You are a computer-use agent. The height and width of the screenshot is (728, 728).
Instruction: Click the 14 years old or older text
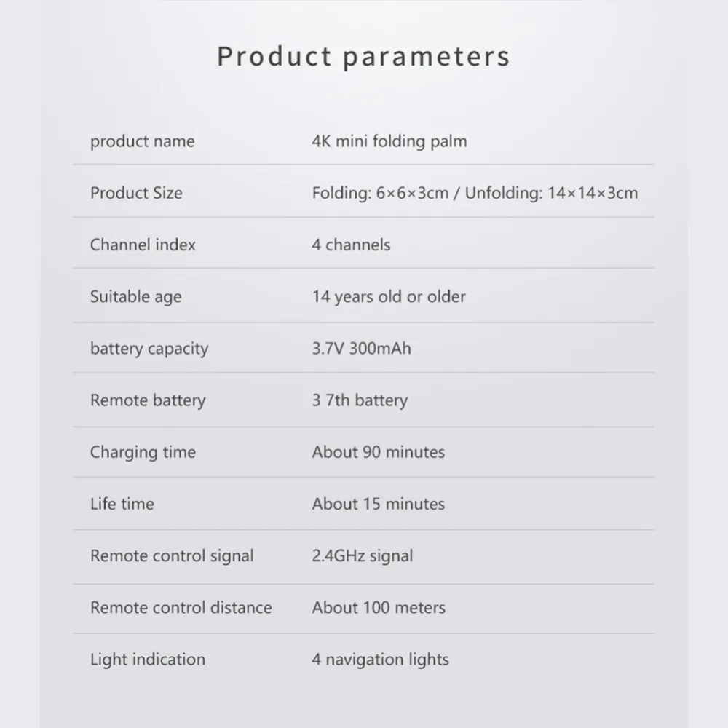point(389,297)
